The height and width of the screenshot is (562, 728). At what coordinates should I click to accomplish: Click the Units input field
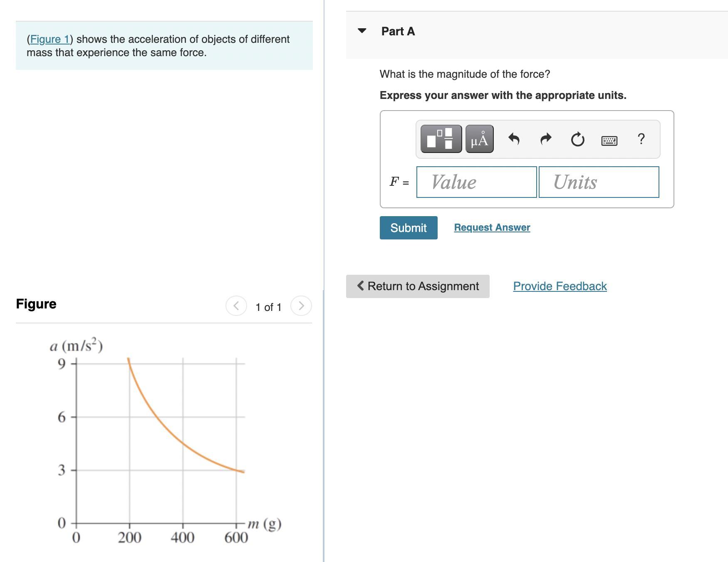tap(599, 182)
